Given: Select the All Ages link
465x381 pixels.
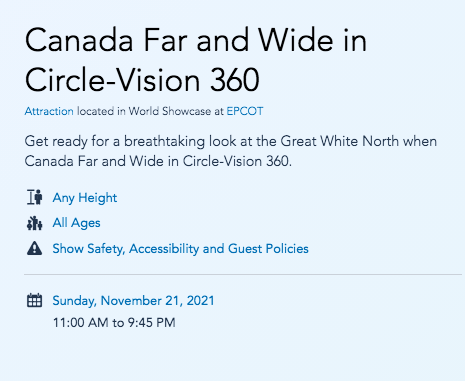Looking at the screenshot, I should click(x=76, y=223).
